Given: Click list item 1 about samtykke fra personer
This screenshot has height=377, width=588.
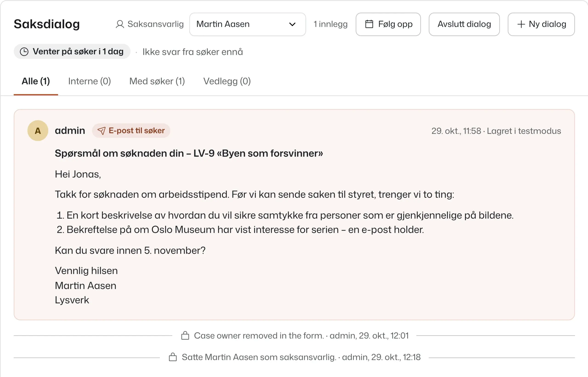Looking at the screenshot, I should pyautogui.click(x=285, y=215).
